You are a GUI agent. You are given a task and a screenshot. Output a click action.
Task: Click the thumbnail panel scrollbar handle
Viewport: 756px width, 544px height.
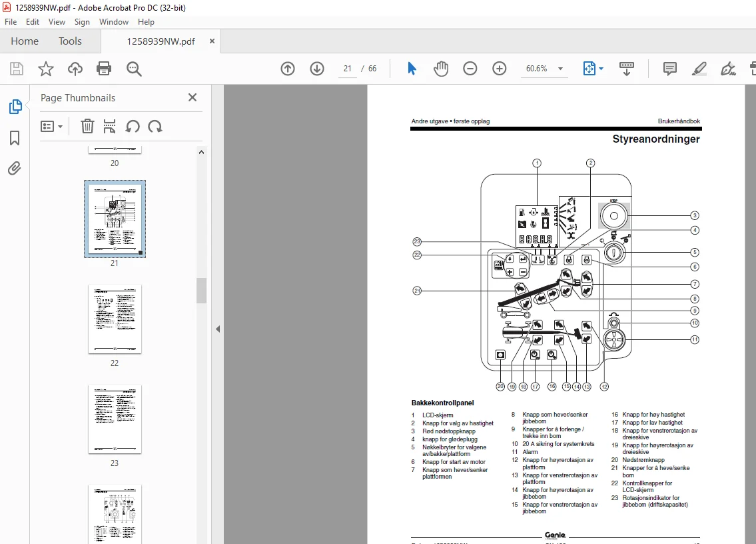[x=202, y=291]
